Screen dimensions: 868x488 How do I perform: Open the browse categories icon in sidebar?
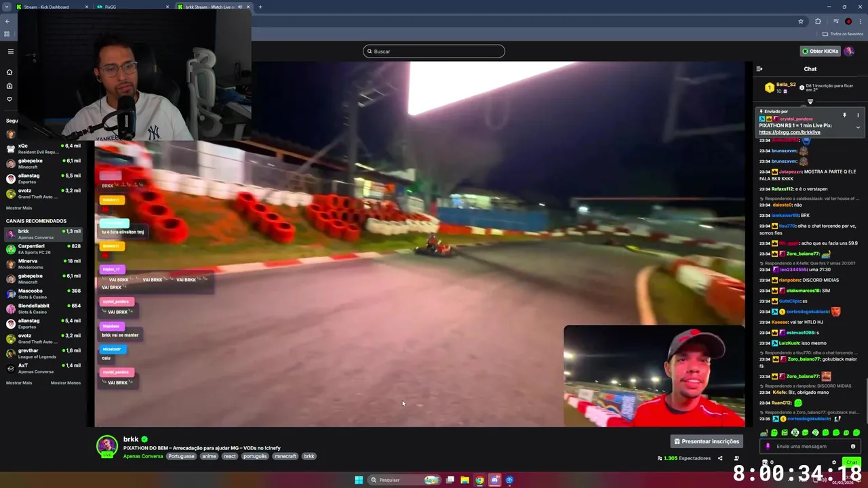point(9,85)
